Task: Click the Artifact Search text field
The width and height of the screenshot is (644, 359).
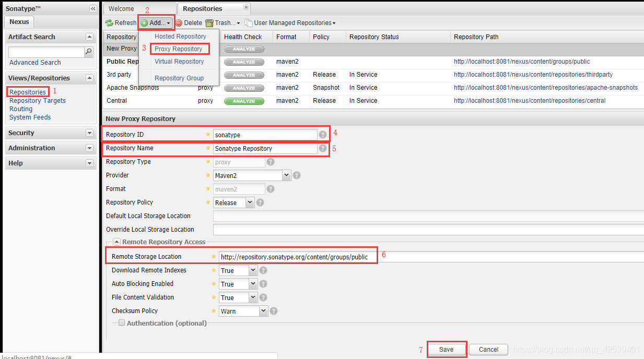Action: pos(46,52)
